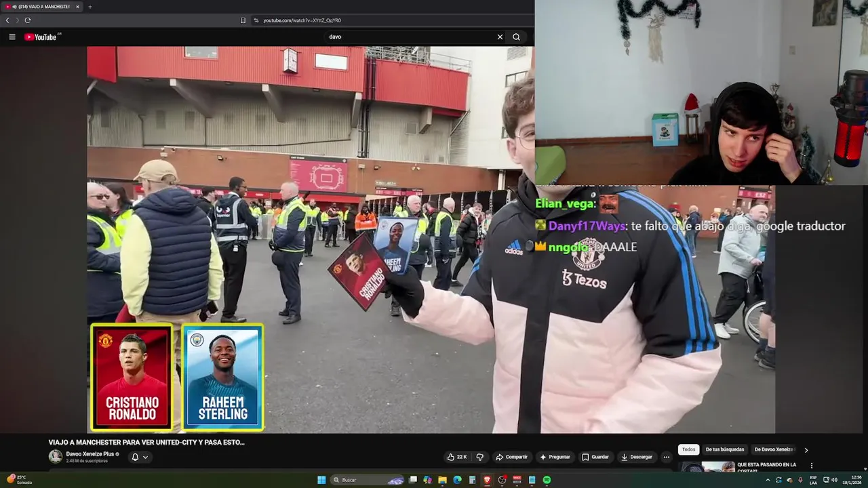Run search with magnifying glass button
868x488 pixels.
516,37
